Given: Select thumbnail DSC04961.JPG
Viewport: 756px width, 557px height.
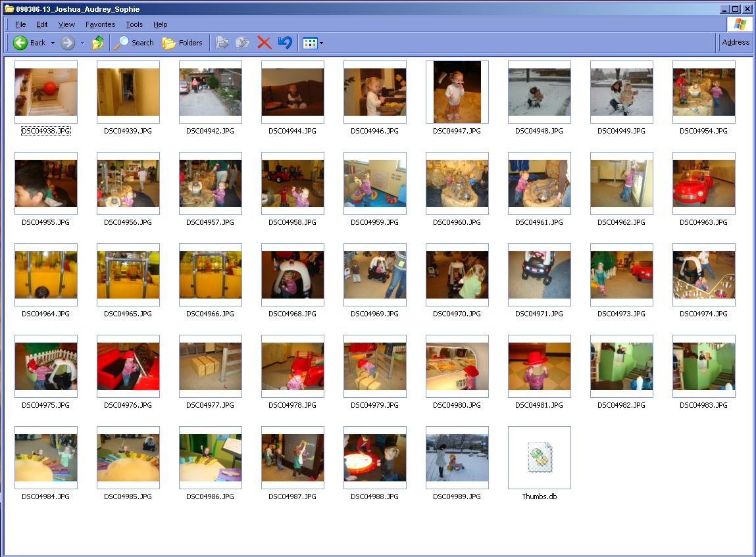Looking at the screenshot, I should 540,183.
